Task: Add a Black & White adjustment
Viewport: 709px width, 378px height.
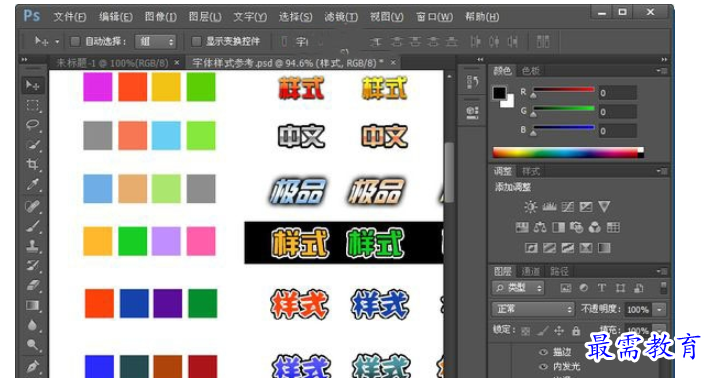Action: (x=558, y=227)
